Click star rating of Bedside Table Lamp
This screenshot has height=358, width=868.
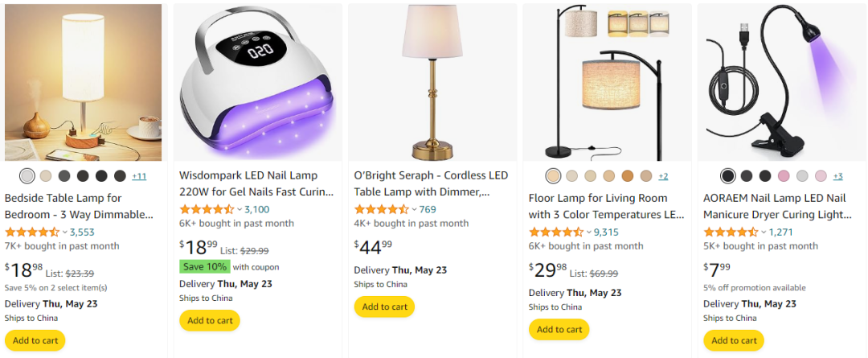tap(32, 232)
